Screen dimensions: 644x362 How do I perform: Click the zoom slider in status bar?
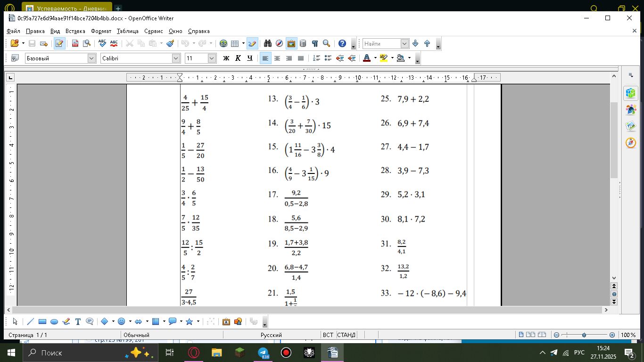584,335
